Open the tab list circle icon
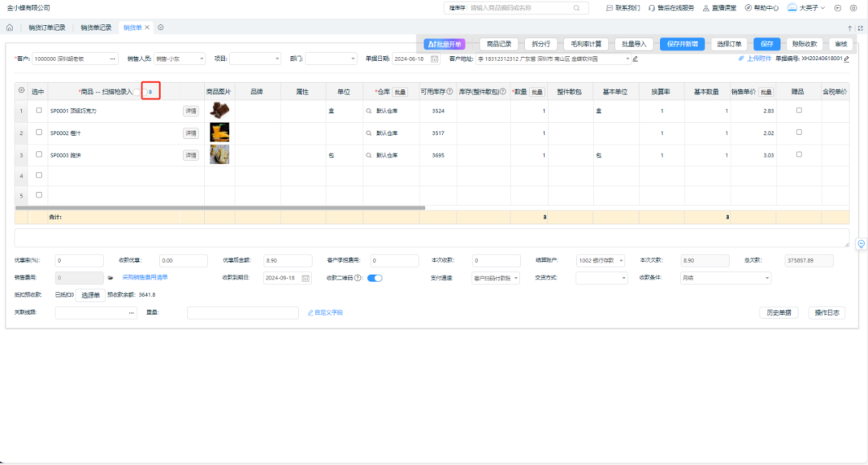The width and height of the screenshot is (868, 465). point(161,27)
